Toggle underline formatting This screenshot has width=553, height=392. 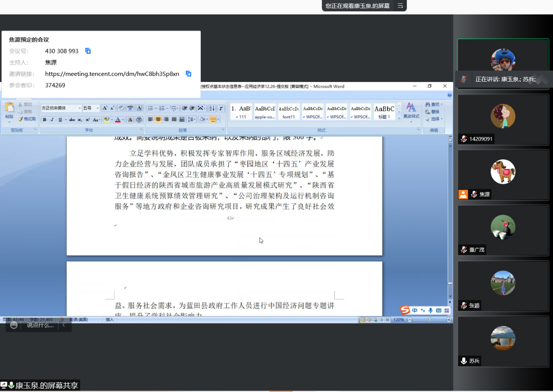coord(59,120)
